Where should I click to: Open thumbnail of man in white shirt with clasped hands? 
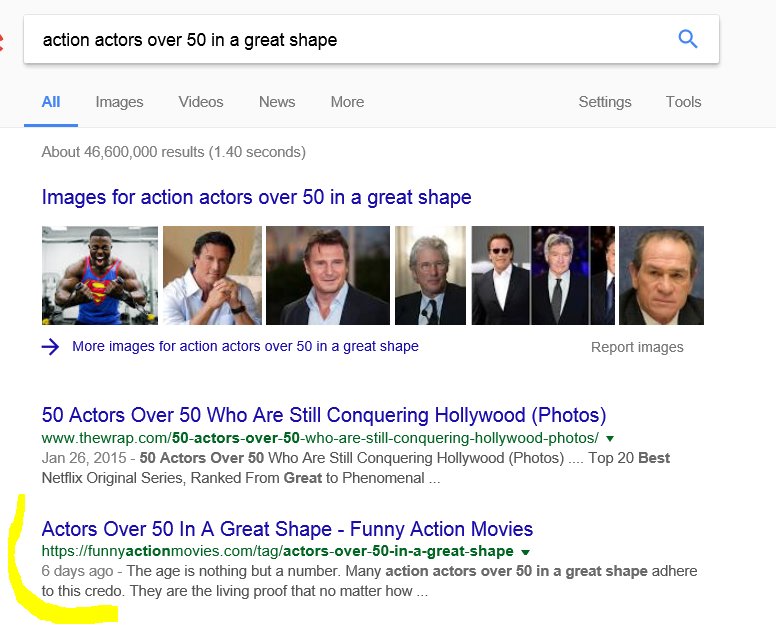click(212, 275)
